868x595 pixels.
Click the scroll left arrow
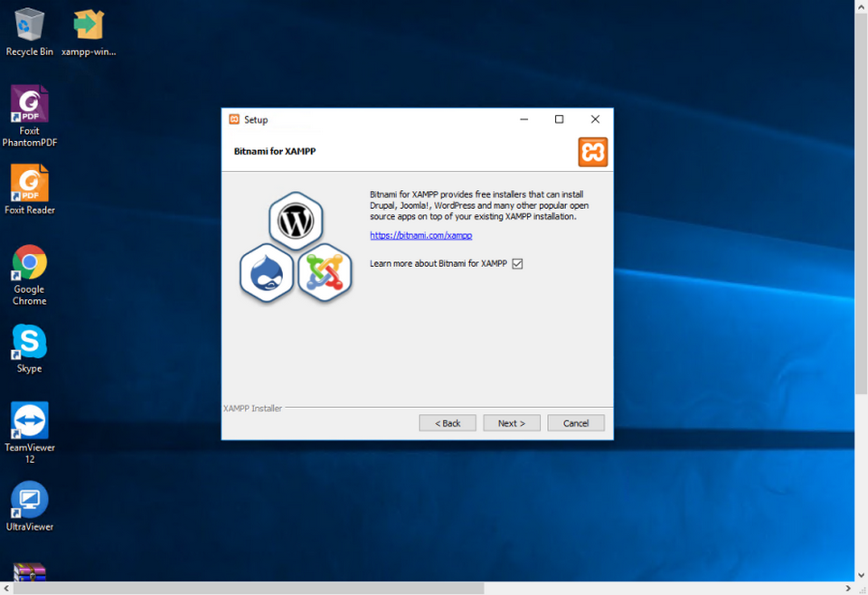[x=6, y=589]
